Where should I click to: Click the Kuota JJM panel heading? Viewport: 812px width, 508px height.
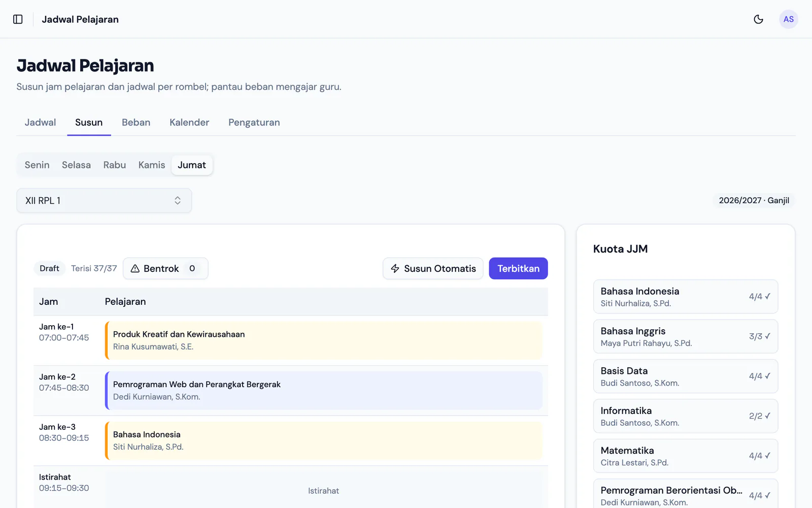620,249
